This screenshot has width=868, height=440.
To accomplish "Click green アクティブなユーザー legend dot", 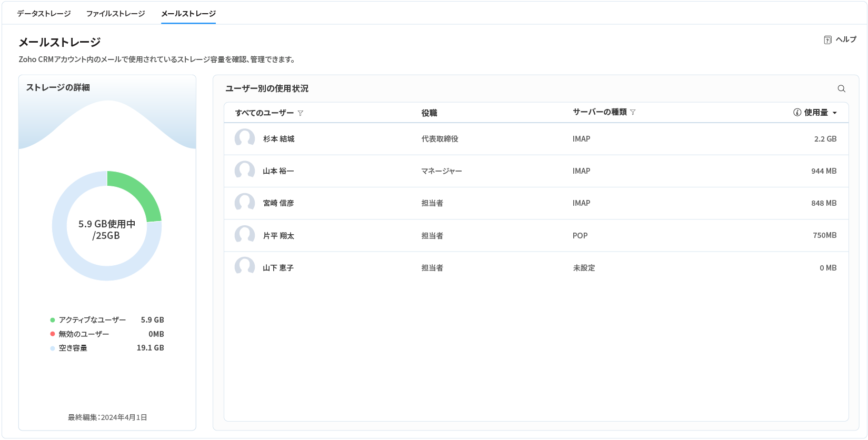I will [53, 320].
